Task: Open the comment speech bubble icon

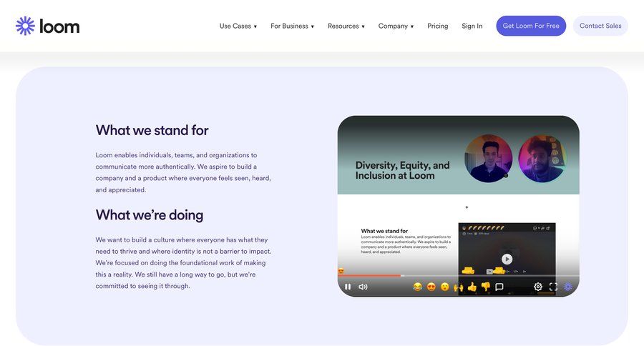Action: pos(499,287)
